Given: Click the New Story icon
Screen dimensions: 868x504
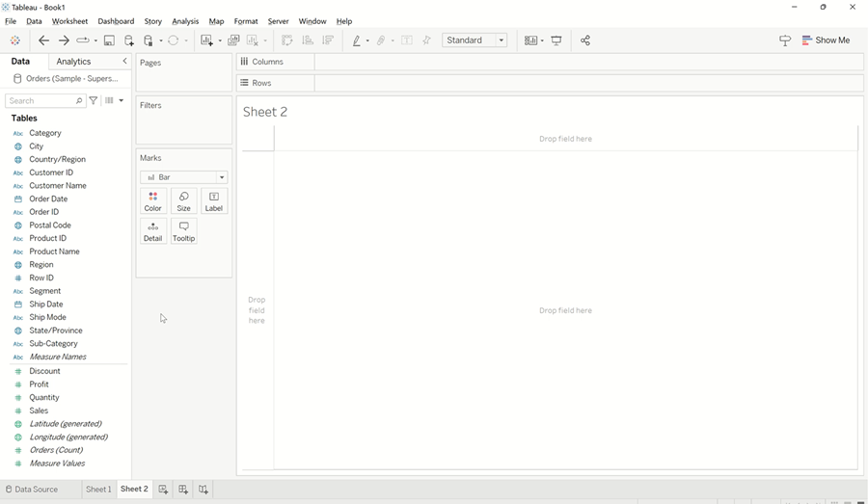Looking at the screenshot, I should (203, 490).
